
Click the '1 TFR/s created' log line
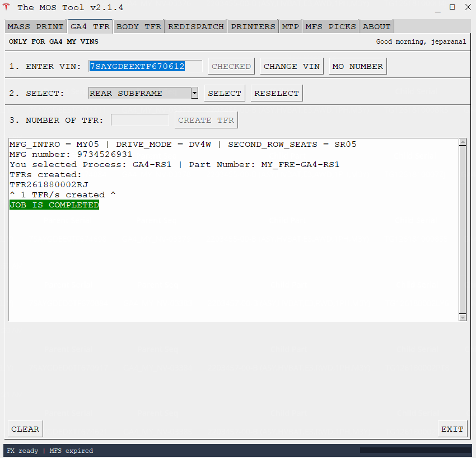63,195
